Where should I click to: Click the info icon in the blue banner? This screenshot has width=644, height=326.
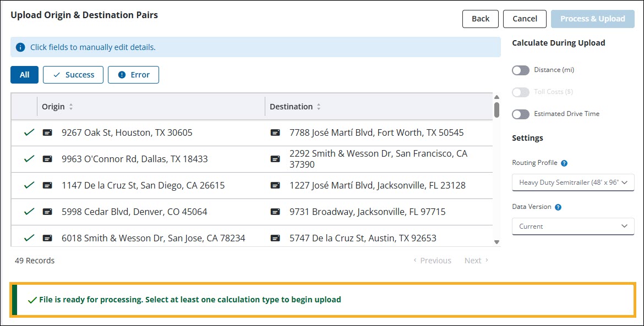coord(20,47)
